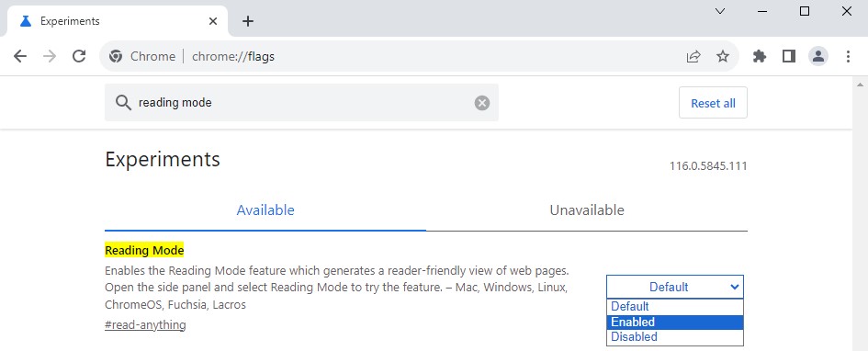Close the Experiments tab
The height and width of the screenshot is (351, 868).
[x=212, y=21]
